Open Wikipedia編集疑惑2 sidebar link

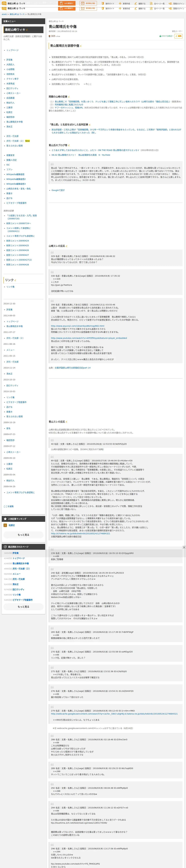16,179
